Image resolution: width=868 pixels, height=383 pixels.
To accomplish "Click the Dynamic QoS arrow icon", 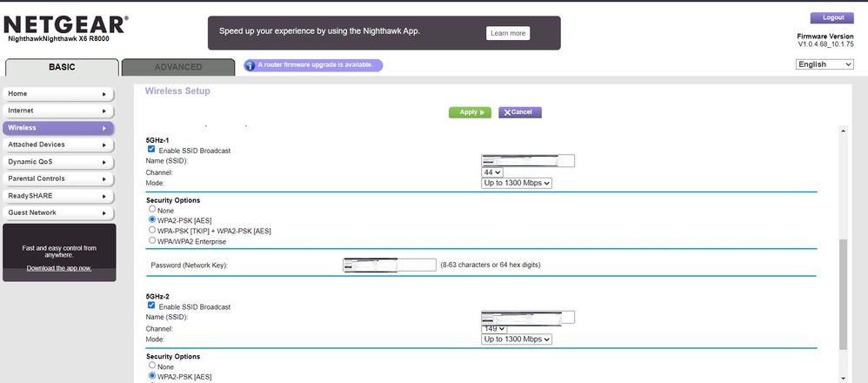I will click(104, 163).
